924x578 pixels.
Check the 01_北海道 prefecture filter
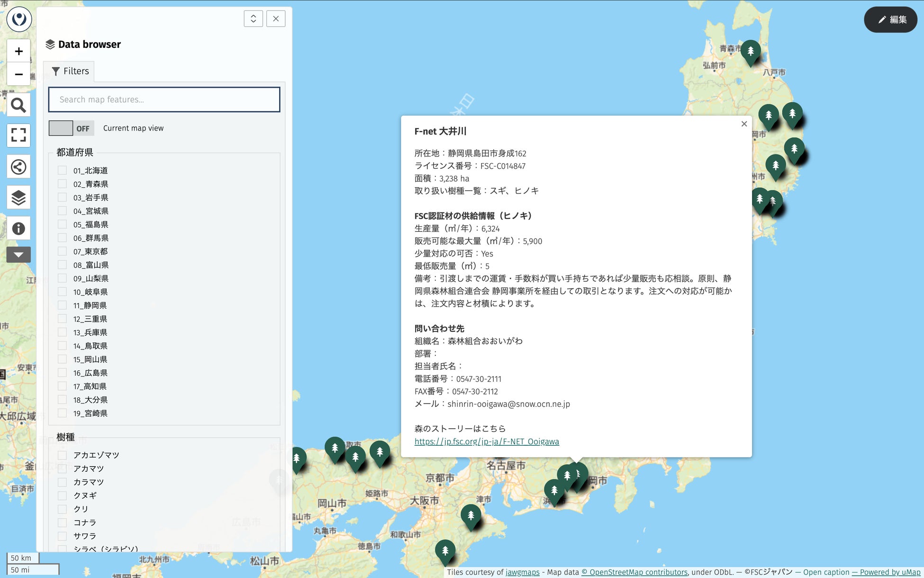coord(62,170)
